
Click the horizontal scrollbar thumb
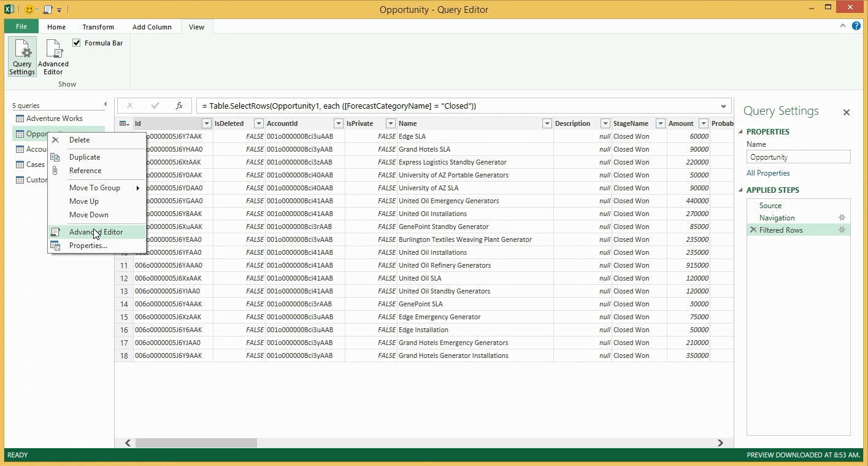196,443
